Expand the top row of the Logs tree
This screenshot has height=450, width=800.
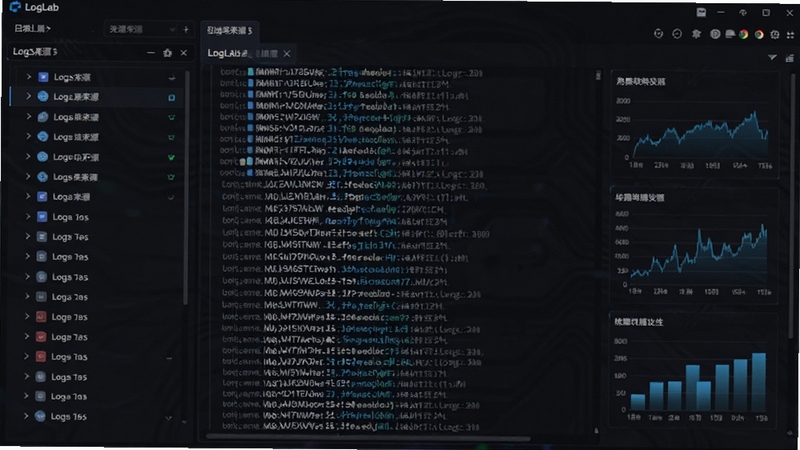point(29,77)
